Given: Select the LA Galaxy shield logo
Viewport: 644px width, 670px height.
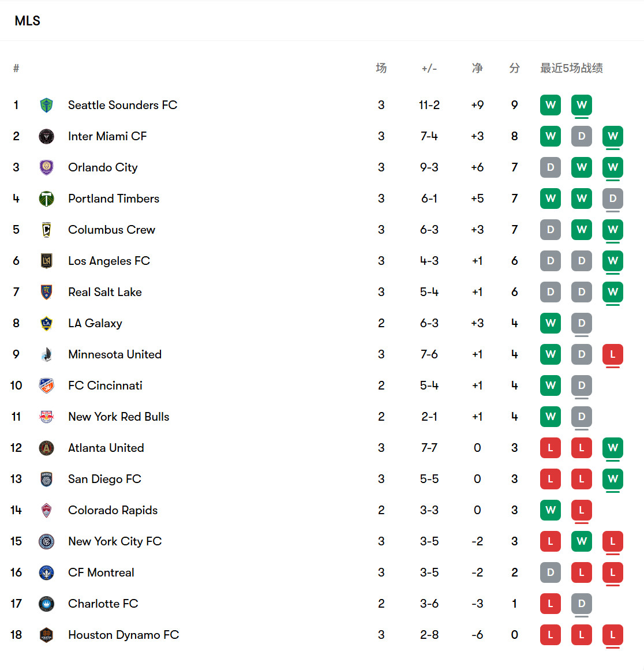Looking at the screenshot, I should click(46, 324).
